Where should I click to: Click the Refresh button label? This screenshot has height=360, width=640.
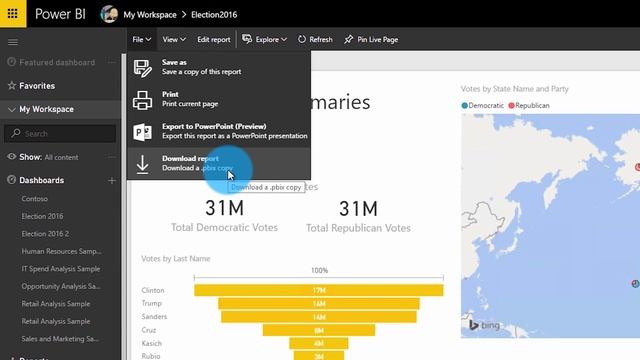[x=321, y=40]
